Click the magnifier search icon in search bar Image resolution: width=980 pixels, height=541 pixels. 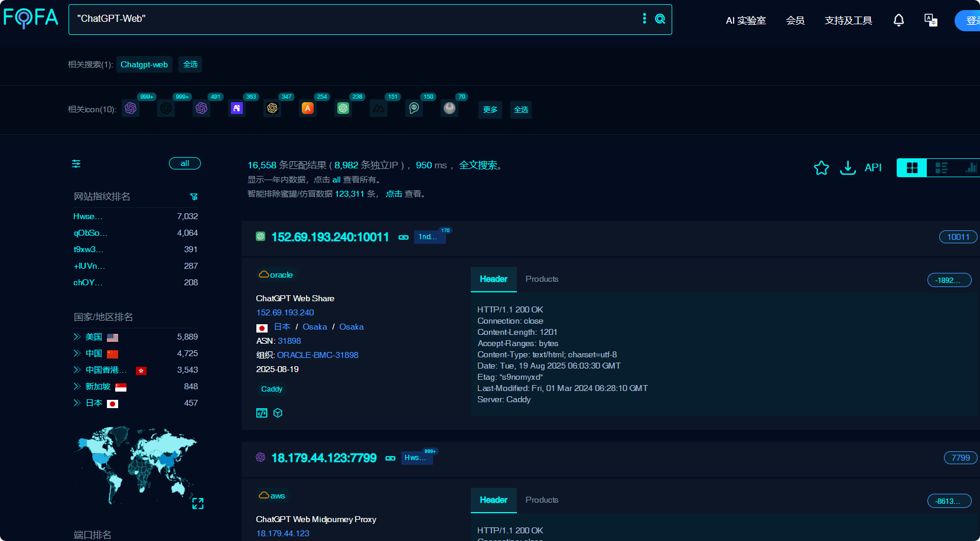[660, 19]
